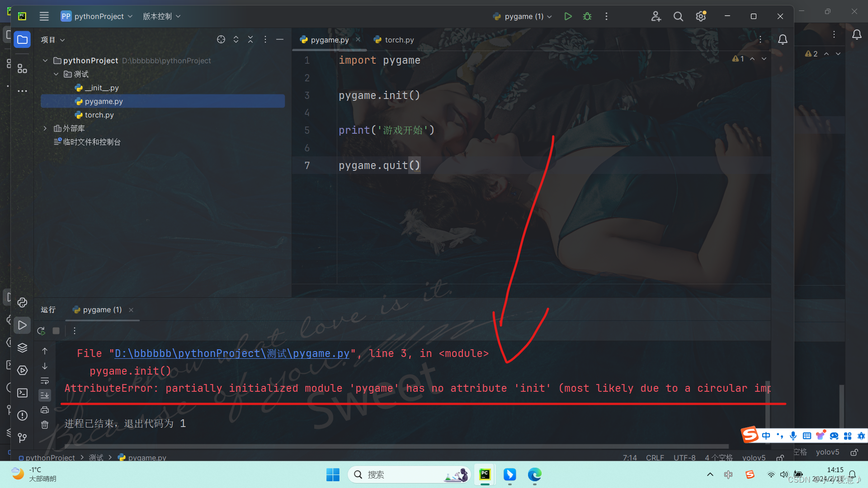Open Search Everywhere magnifier

[x=678, y=16]
